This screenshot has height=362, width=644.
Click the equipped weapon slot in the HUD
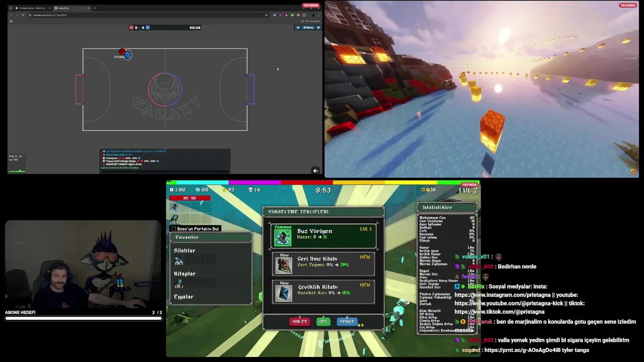pyautogui.click(x=174, y=208)
